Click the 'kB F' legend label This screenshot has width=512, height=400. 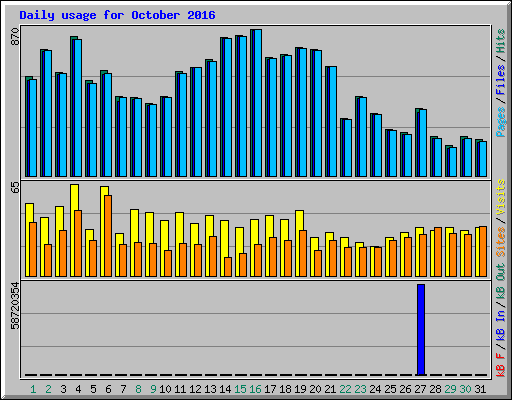click(500, 364)
